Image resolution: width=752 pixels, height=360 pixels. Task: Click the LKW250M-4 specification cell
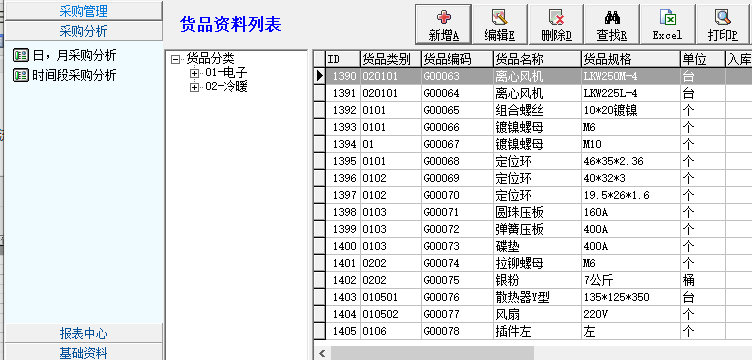631,76
